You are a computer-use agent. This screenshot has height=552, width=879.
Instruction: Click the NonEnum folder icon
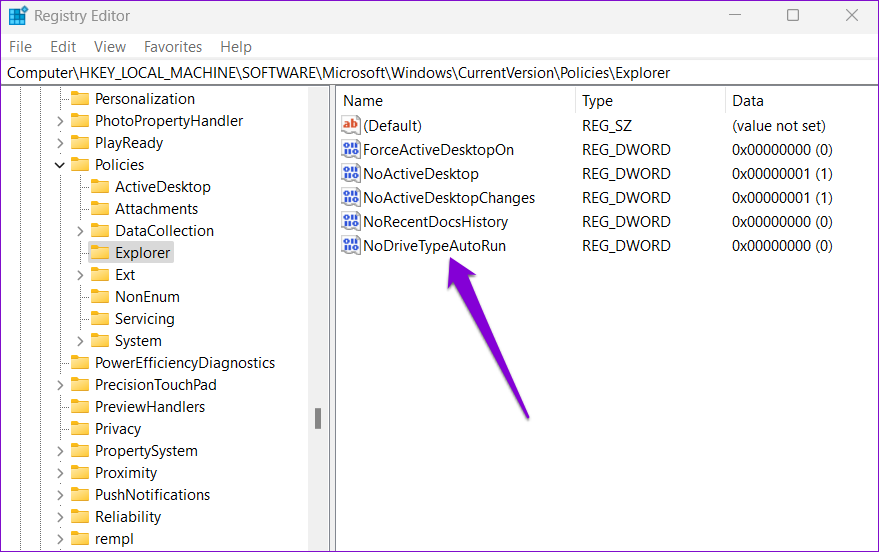pos(100,296)
